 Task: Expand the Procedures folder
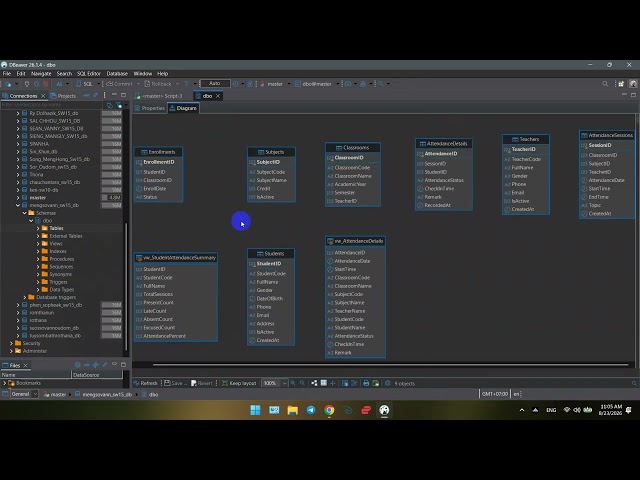pyautogui.click(x=38, y=259)
